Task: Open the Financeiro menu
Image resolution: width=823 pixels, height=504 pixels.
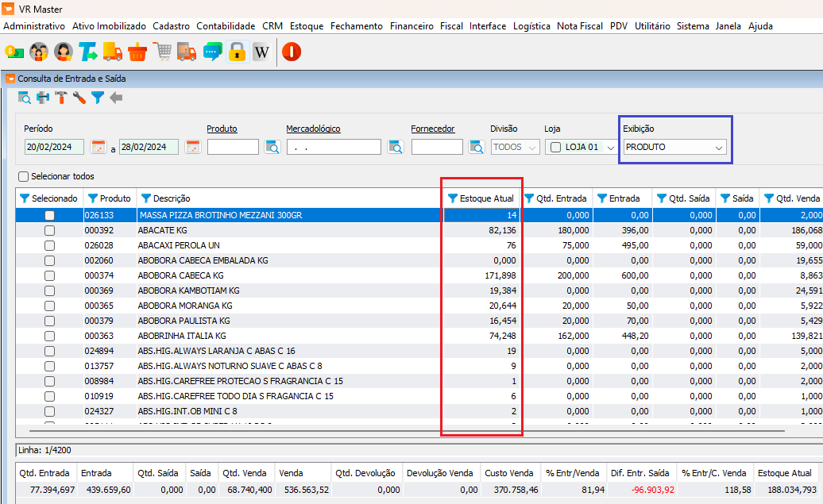Action: (411, 25)
